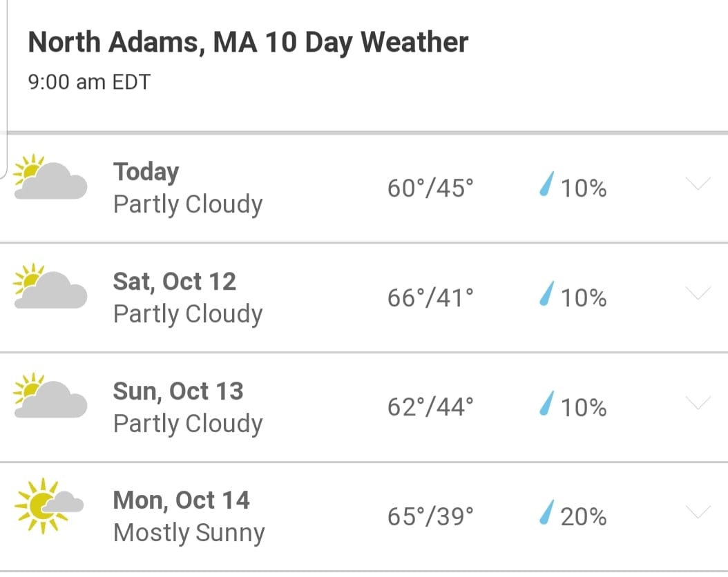Click the 65°/39° temperature reading

(x=430, y=517)
